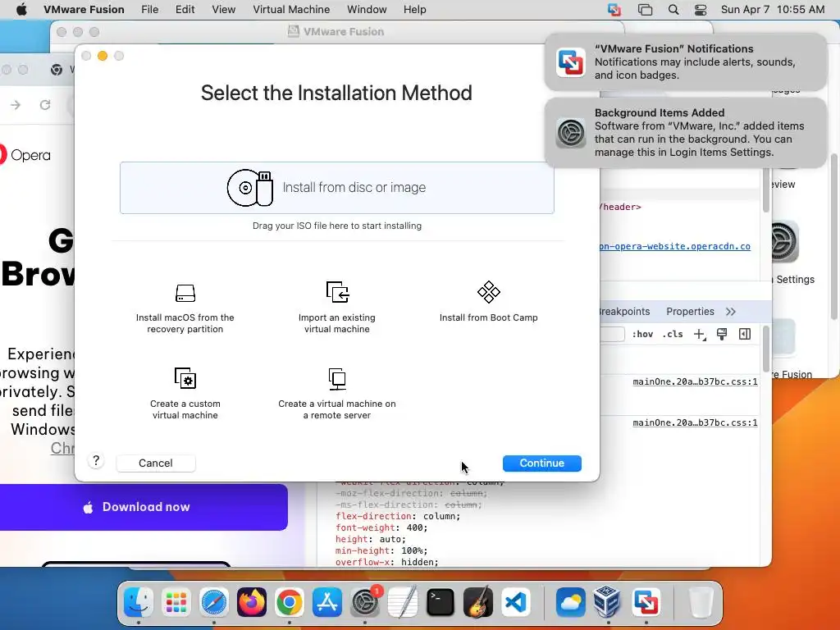The height and width of the screenshot is (630, 840).
Task: Open the File menu
Action: tap(149, 10)
